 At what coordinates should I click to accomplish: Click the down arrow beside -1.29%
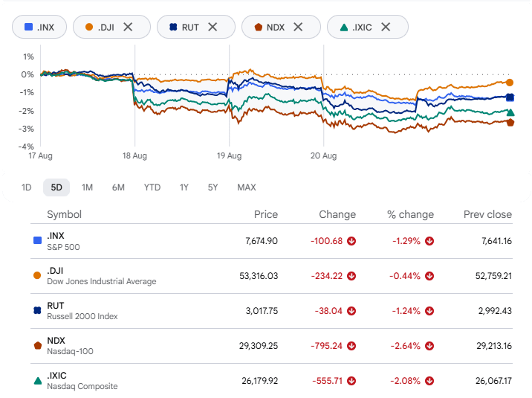[429, 241]
